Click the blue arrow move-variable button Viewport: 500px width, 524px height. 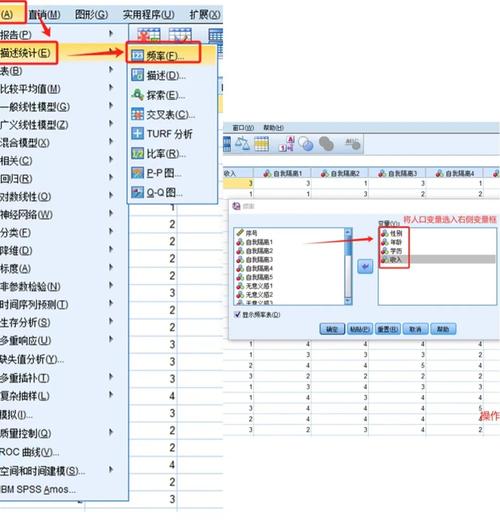365,267
